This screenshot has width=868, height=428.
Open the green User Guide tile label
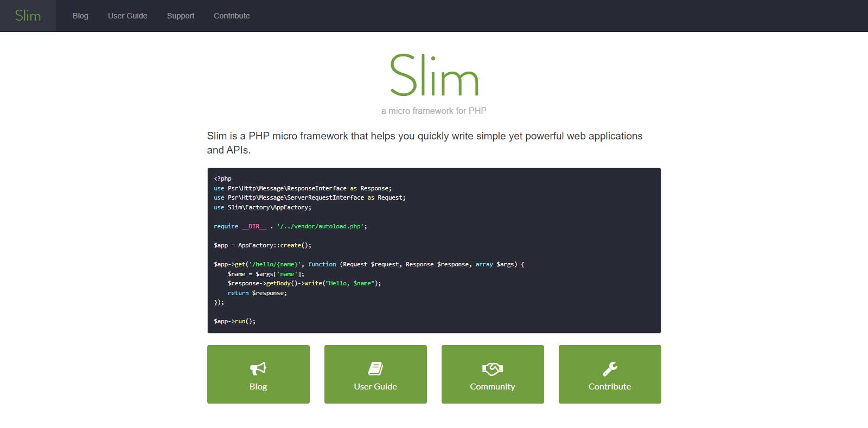pyautogui.click(x=375, y=387)
